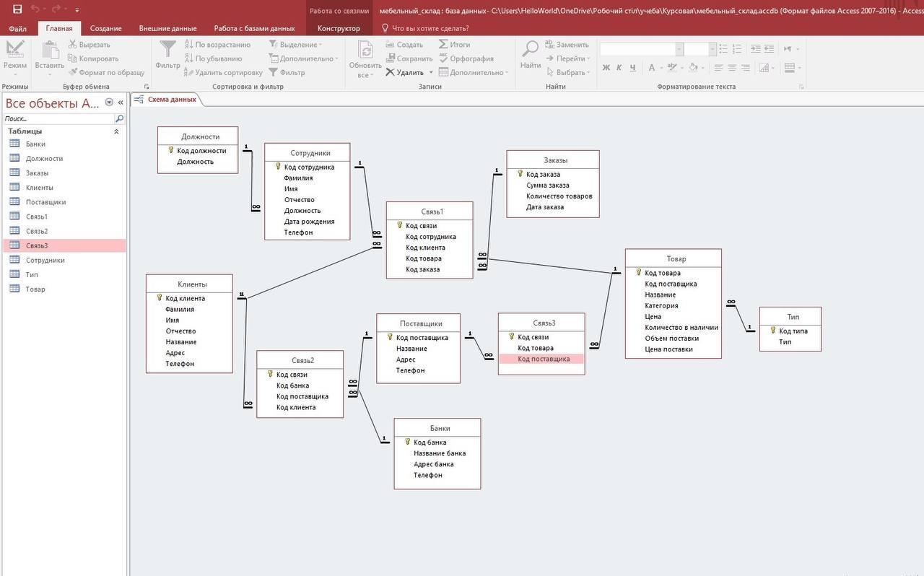Select the Формат по образцу brush
924x576 pixels.
coord(106,72)
